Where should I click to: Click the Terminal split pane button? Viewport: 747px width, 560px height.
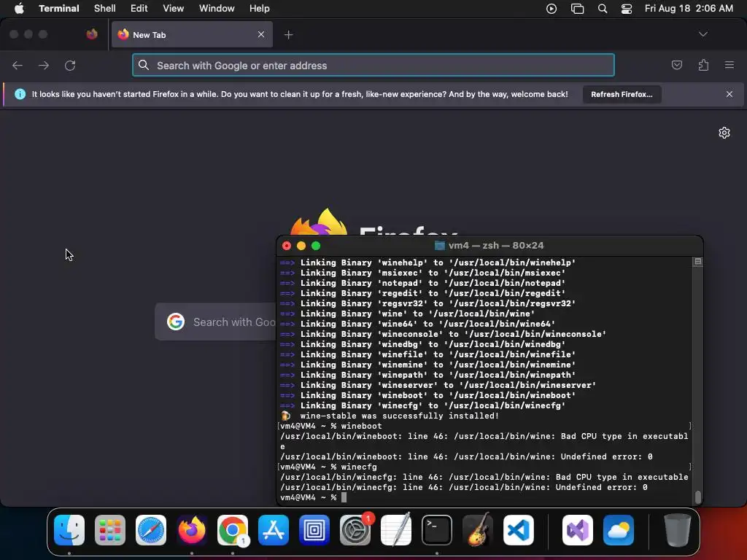(x=698, y=262)
